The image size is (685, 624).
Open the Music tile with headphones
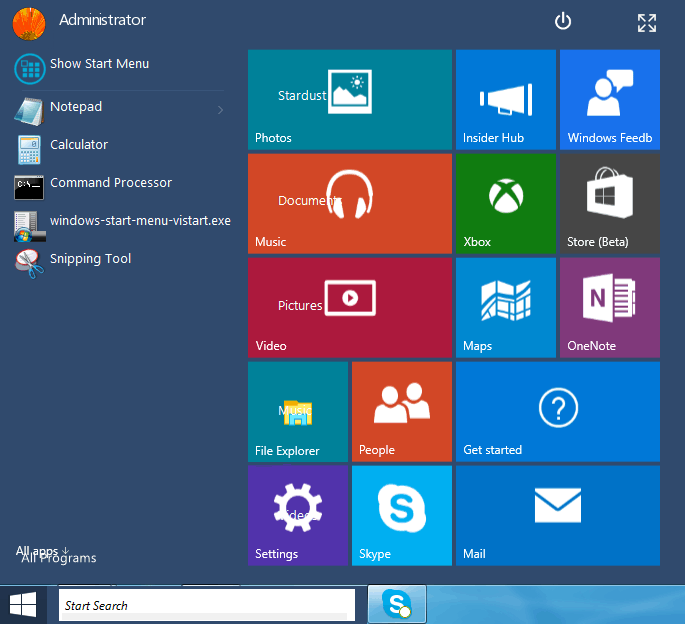tap(349, 204)
